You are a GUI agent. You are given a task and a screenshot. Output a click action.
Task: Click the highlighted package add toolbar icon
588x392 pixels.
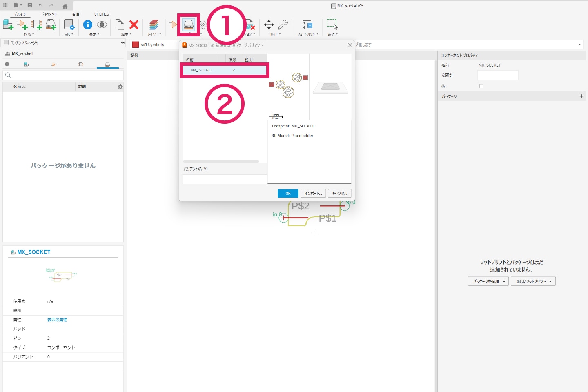[x=188, y=25]
